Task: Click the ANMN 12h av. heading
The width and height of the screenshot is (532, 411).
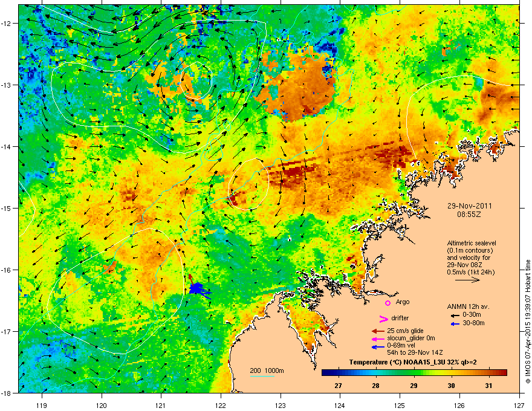Action: click(x=468, y=306)
